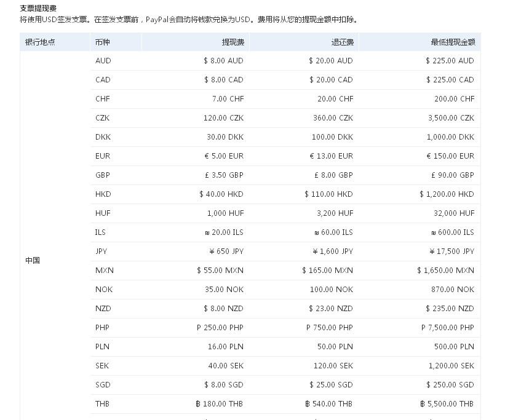Image resolution: width=505 pixels, height=420 pixels.
Task: Click ¥ 17,500 JPY minimum amount
Action: coord(452,252)
